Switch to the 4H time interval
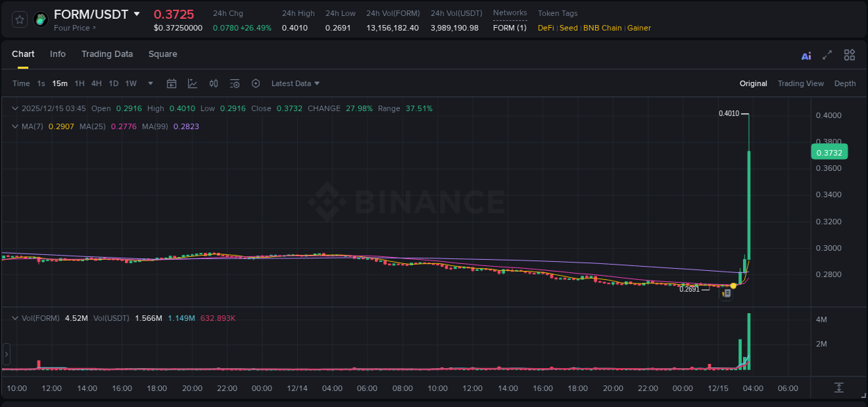868x407 pixels. pyautogui.click(x=96, y=83)
